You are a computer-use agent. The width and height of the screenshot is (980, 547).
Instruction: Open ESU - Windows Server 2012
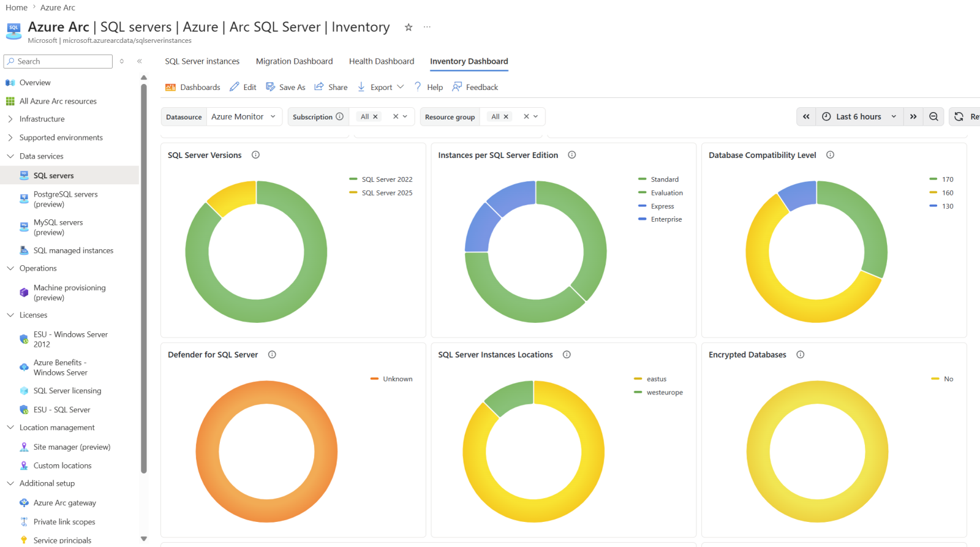70,339
